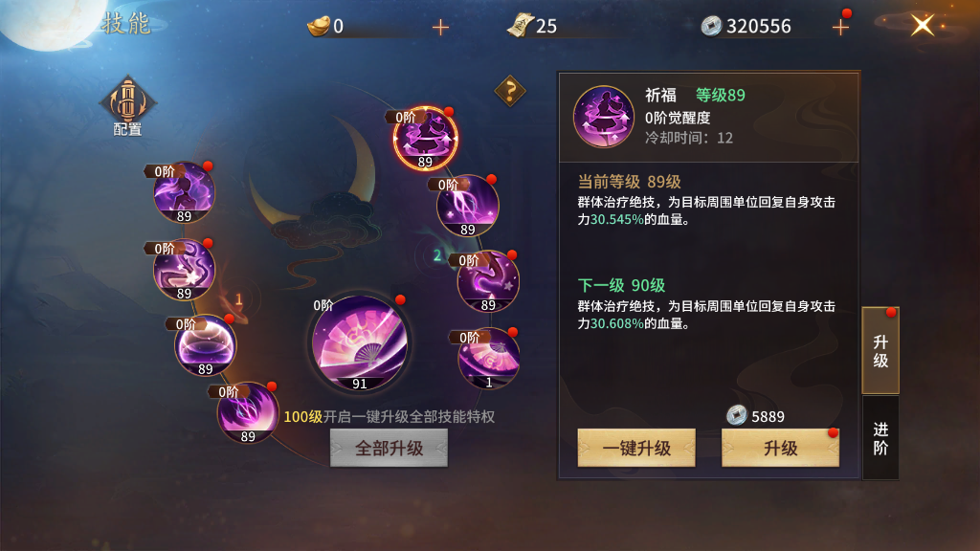This screenshot has width=980, height=551.
Task: Select the swirling star skill on left
Action: pyautogui.click(x=185, y=269)
